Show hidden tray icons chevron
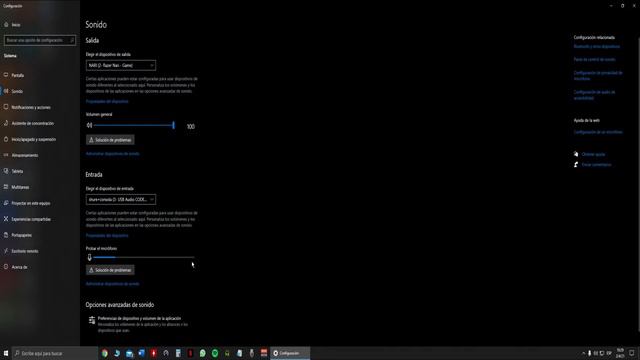The height and width of the screenshot is (360, 640). (x=583, y=353)
